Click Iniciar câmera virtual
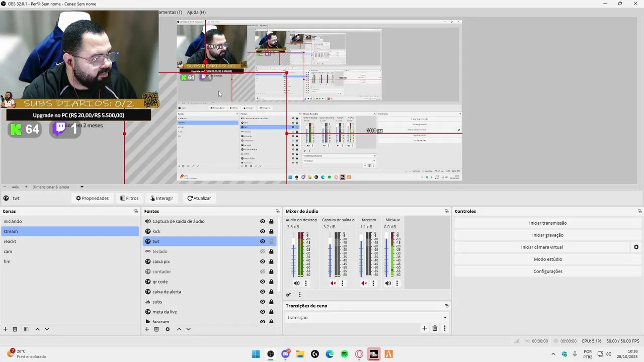 click(x=542, y=247)
